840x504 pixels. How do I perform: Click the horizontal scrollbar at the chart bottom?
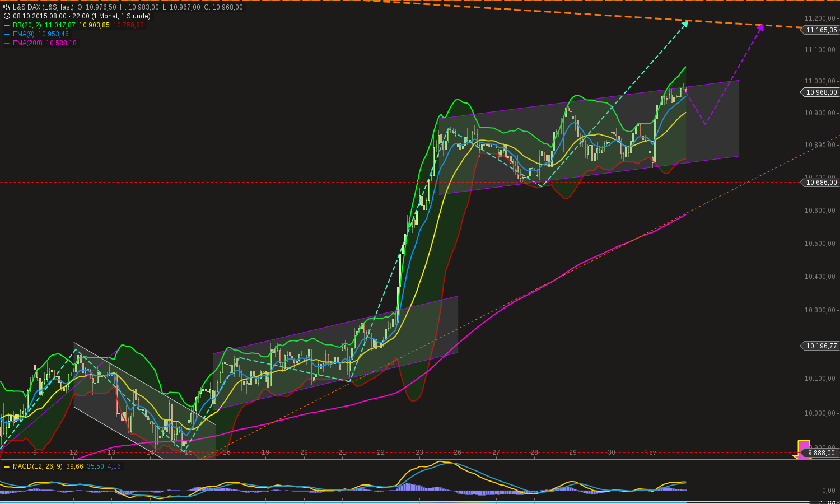pos(420,502)
